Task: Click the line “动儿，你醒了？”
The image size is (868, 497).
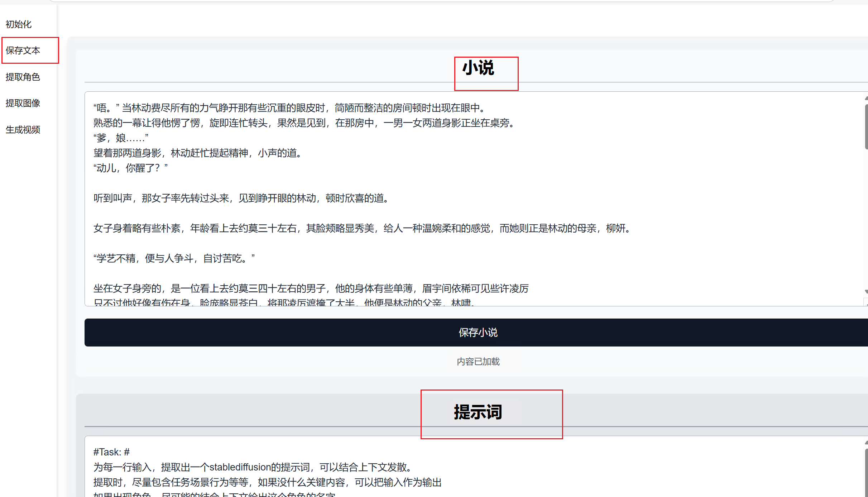Action: click(131, 168)
